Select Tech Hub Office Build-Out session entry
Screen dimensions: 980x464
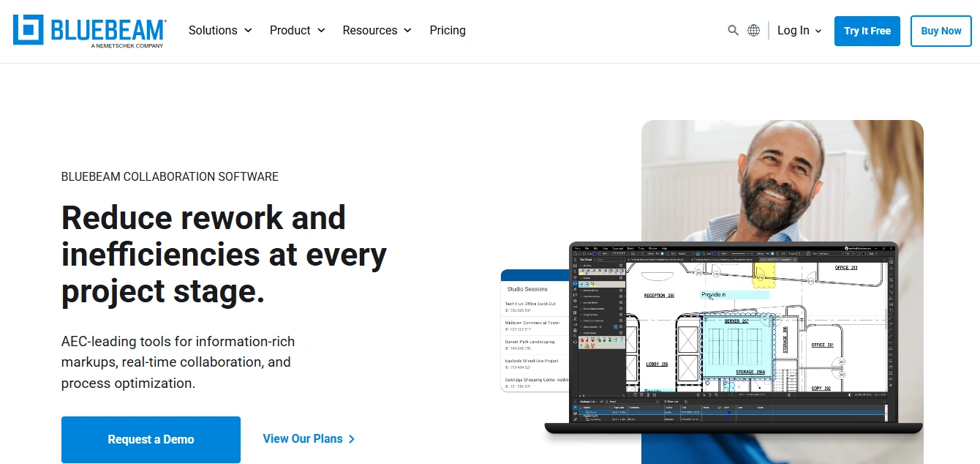pos(531,306)
